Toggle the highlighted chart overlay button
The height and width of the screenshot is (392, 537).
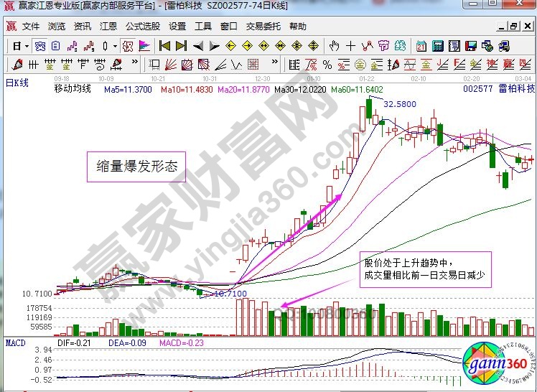point(126,46)
